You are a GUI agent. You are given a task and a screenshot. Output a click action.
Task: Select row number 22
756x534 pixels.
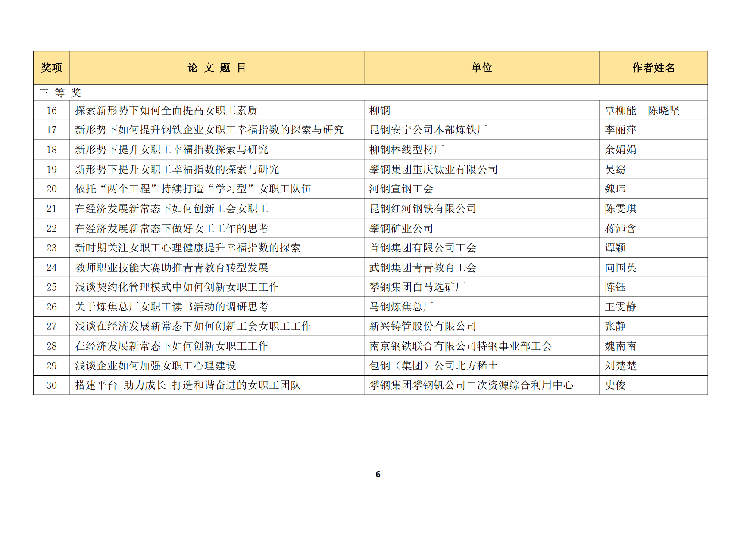tap(52, 229)
